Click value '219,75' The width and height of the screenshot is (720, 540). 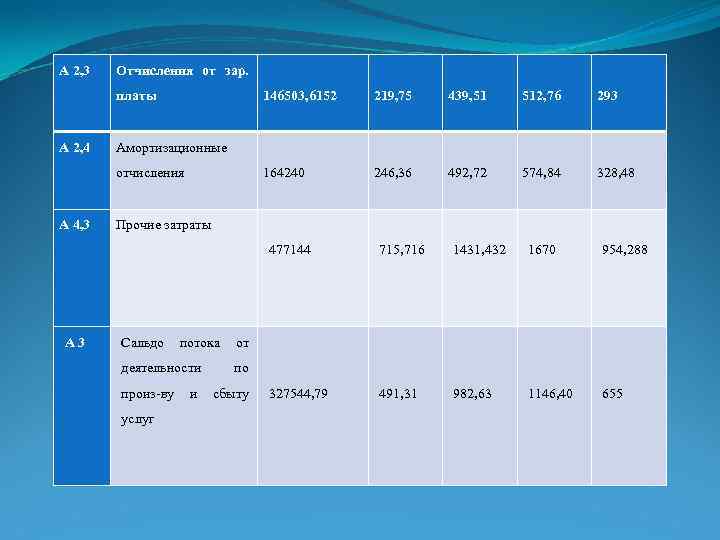pos(393,96)
